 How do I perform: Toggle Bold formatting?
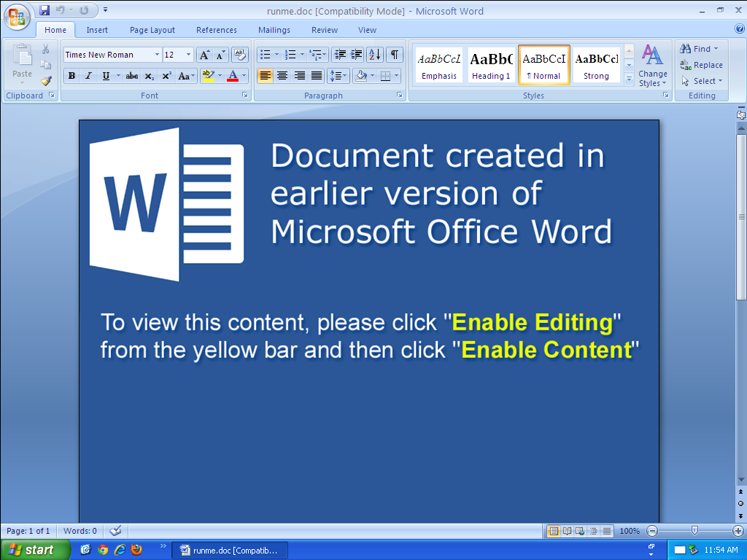coord(72,76)
